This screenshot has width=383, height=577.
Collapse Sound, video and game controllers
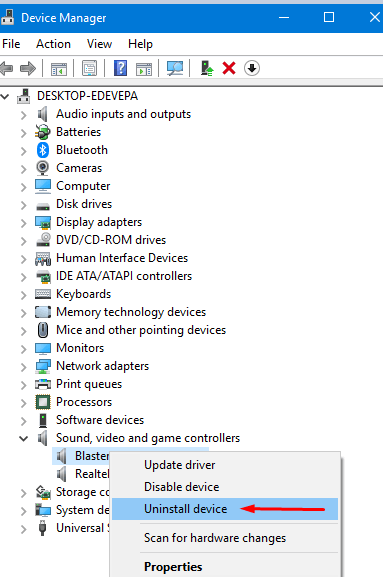pos(24,439)
